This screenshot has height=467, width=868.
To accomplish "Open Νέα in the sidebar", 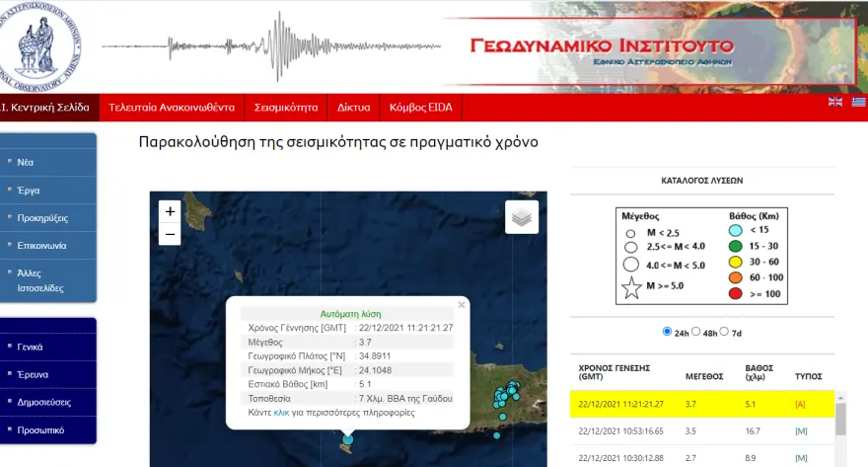I will (x=27, y=161).
